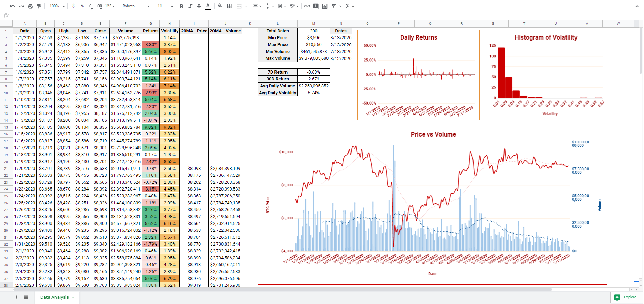Create a filter

334,6
